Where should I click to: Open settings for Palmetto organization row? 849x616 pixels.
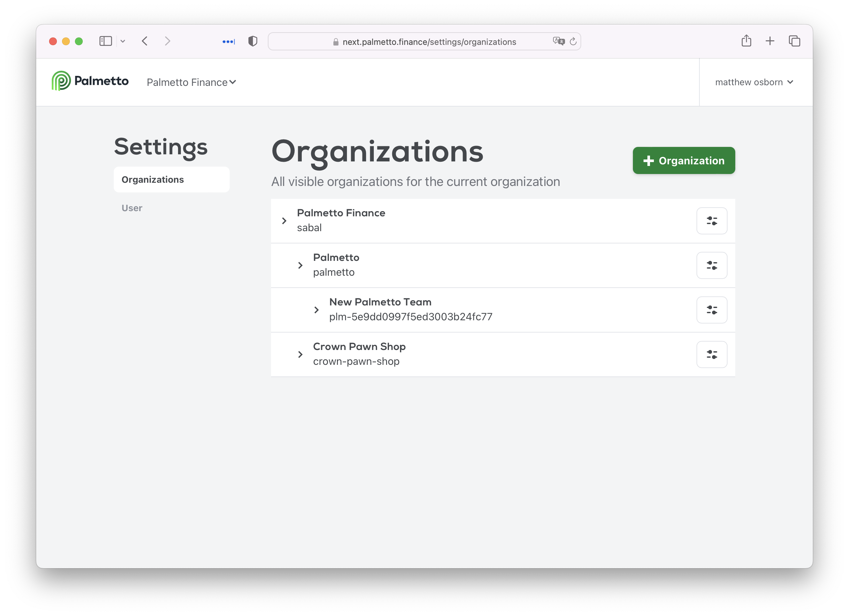coord(712,265)
